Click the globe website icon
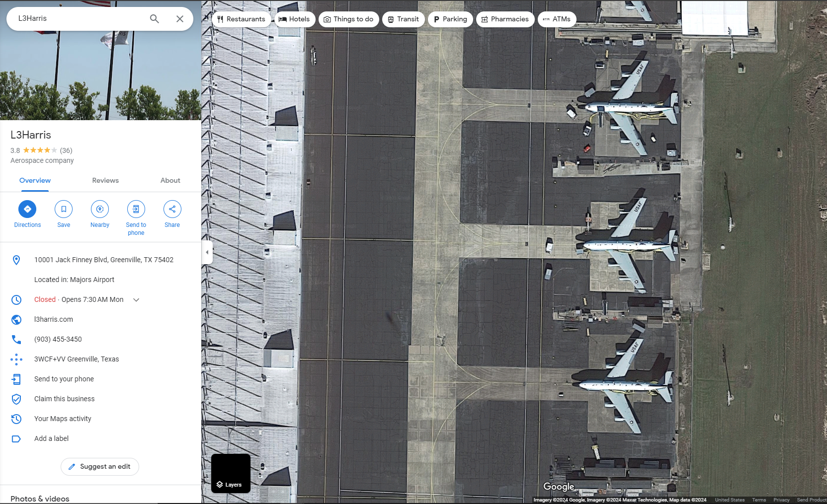 coord(16,319)
